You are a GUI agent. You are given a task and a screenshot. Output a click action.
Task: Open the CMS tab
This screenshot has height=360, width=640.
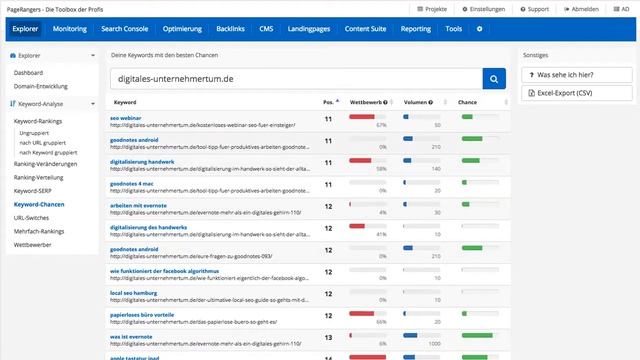pos(266,29)
